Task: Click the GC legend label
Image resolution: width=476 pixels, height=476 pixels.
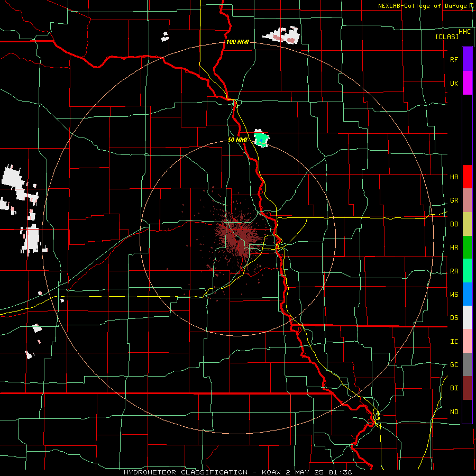Action: [454, 364]
